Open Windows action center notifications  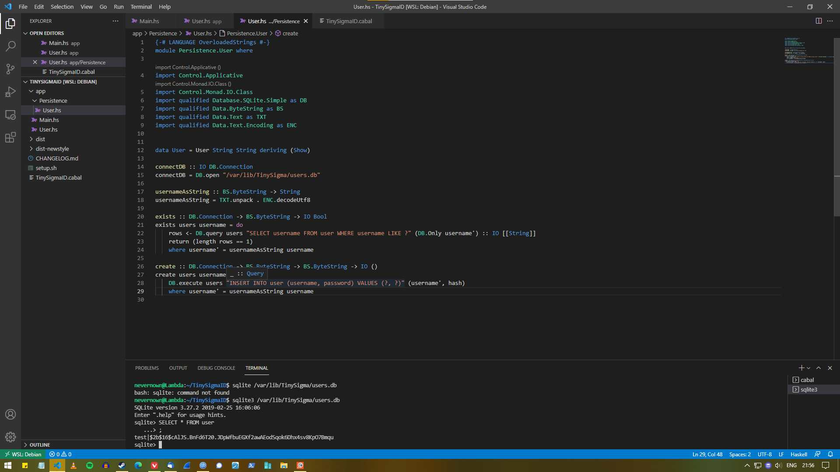[x=826, y=466]
